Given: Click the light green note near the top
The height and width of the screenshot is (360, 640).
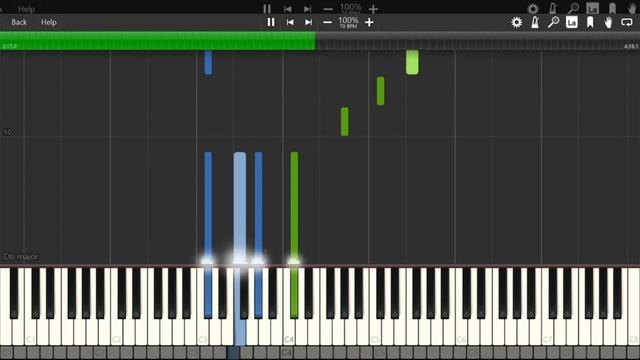Looking at the screenshot, I should click(412, 62).
